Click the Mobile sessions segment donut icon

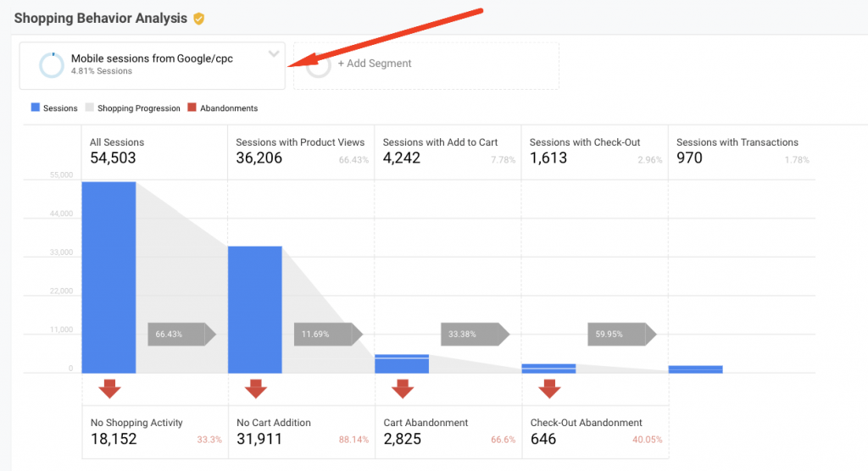(52, 65)
